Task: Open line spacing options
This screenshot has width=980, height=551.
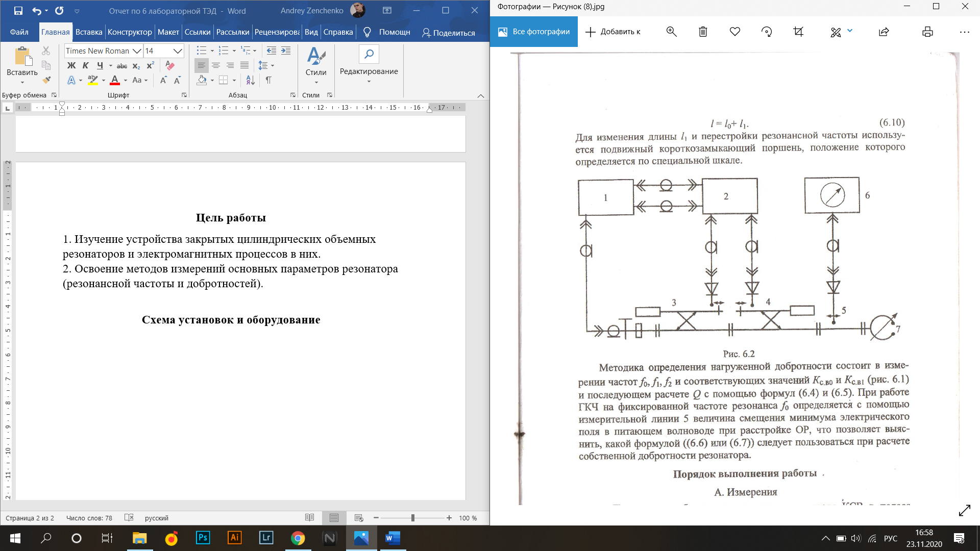Action: tap(266, 65)
